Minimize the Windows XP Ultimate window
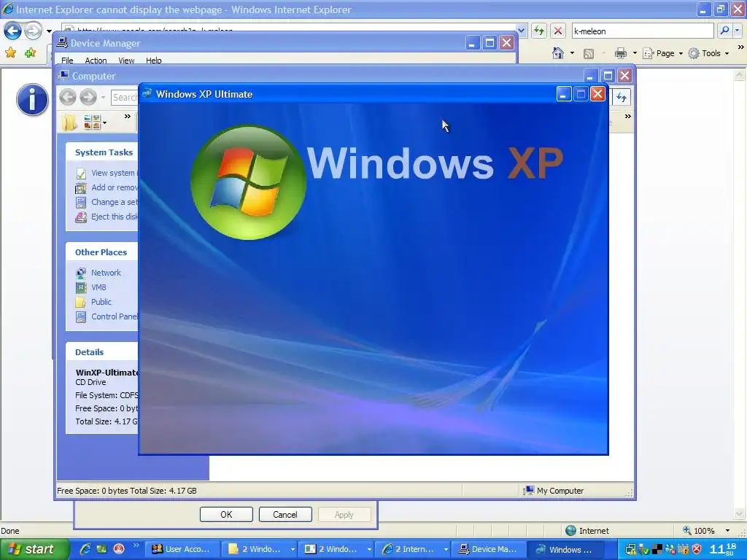 point(563,94)
